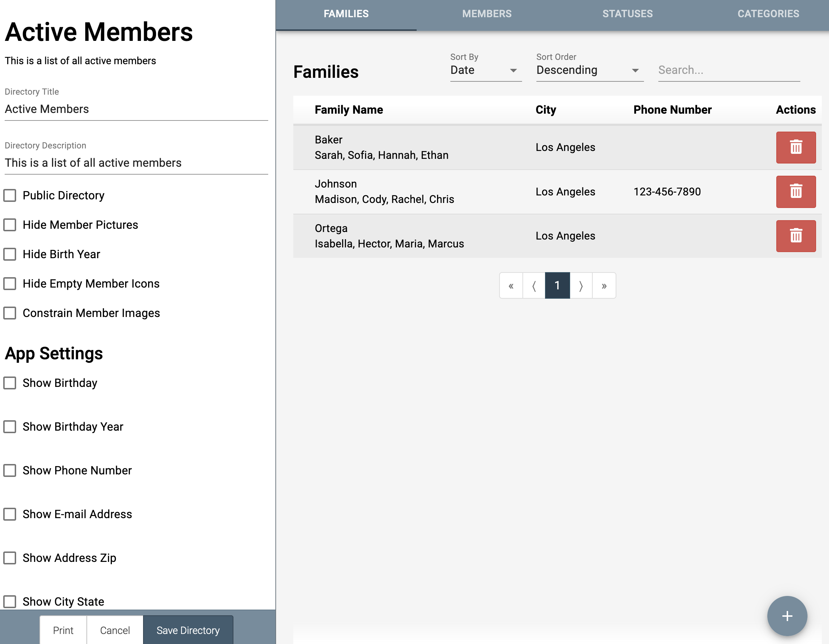Toggle Show Phone Number option
The image size is (829, 644).
10,470
